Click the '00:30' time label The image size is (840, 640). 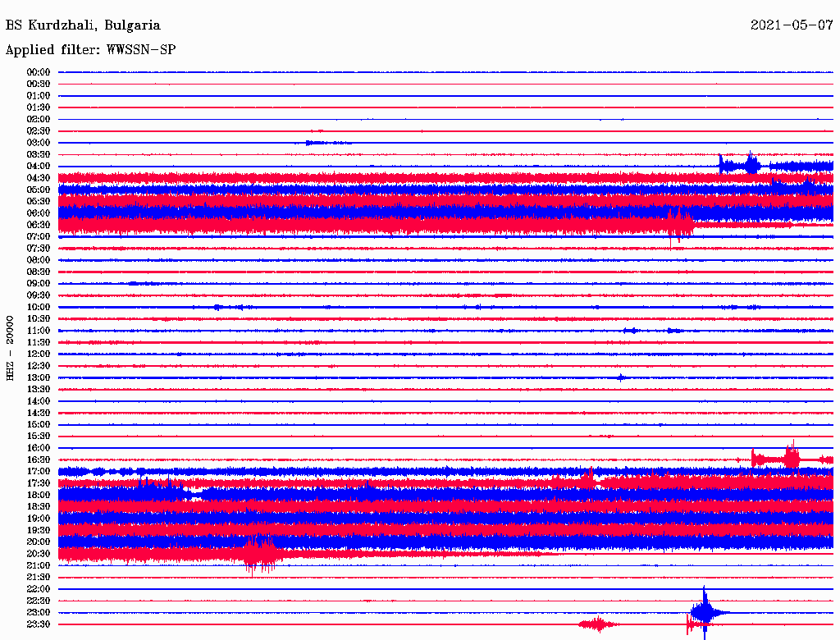tap(39, 84)
